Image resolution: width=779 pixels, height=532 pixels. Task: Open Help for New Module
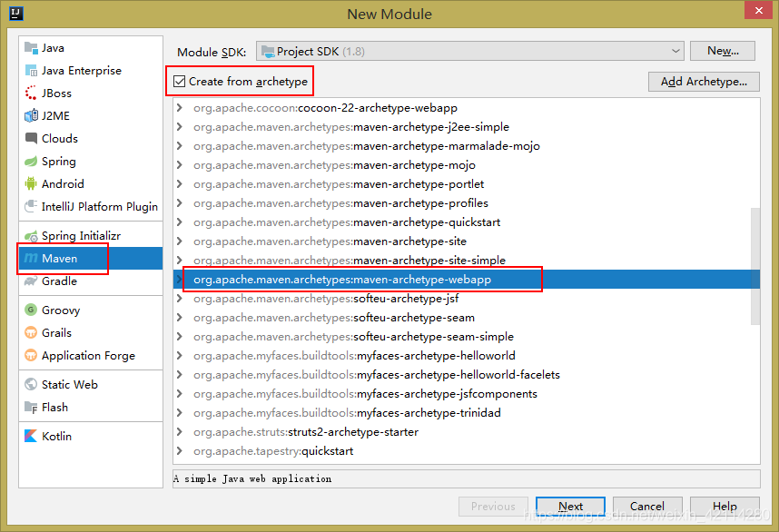pos(725,507)
